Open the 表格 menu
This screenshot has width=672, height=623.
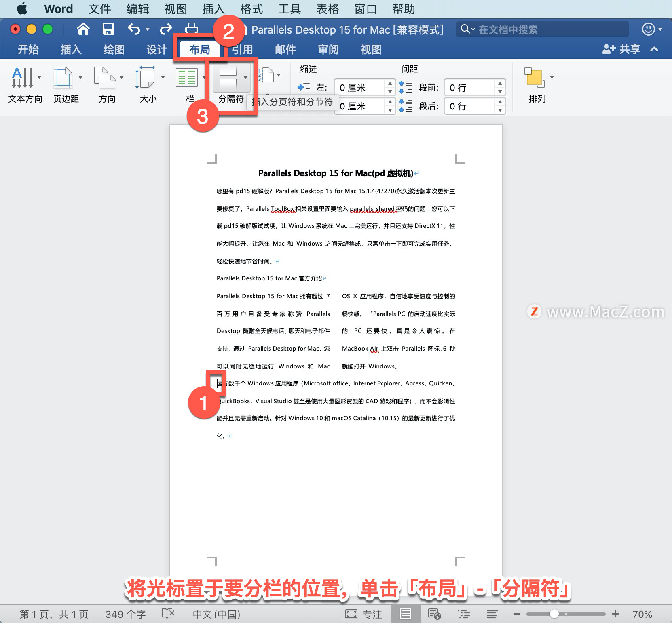328,8
